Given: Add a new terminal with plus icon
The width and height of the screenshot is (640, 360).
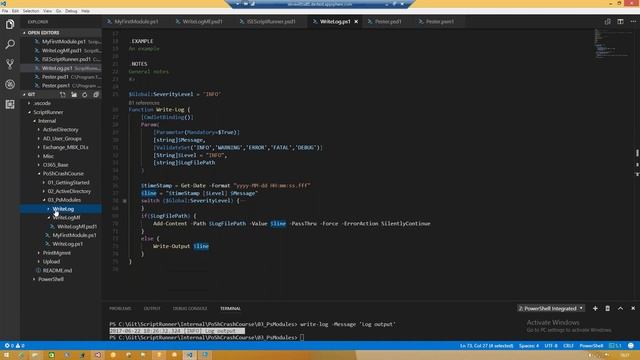Looking at the screenshot, I should 595,309.
